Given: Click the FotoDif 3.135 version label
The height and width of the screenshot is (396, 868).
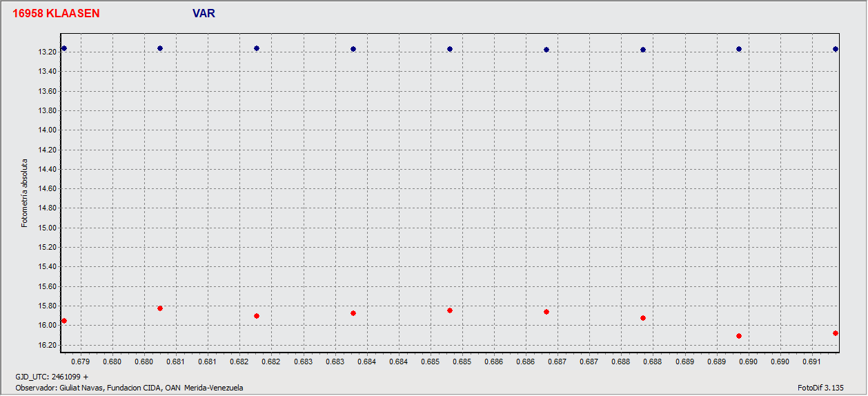Looking at the screenshot, I should 821,388.
